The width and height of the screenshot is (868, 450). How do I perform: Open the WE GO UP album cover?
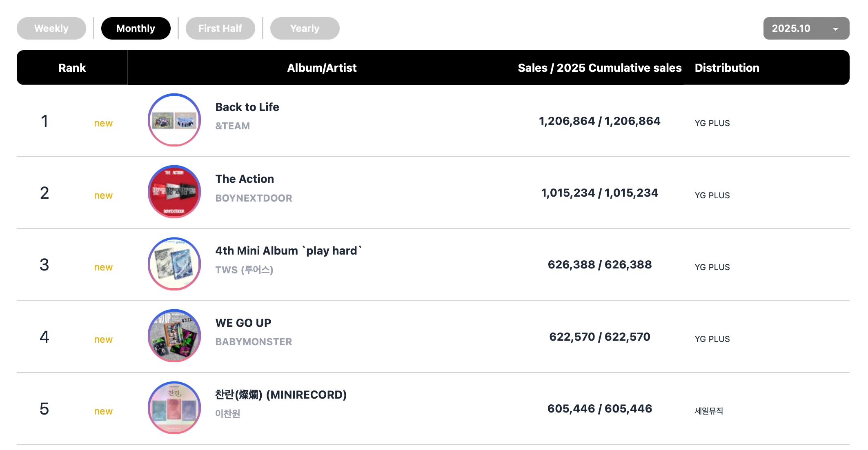(174, 336)
